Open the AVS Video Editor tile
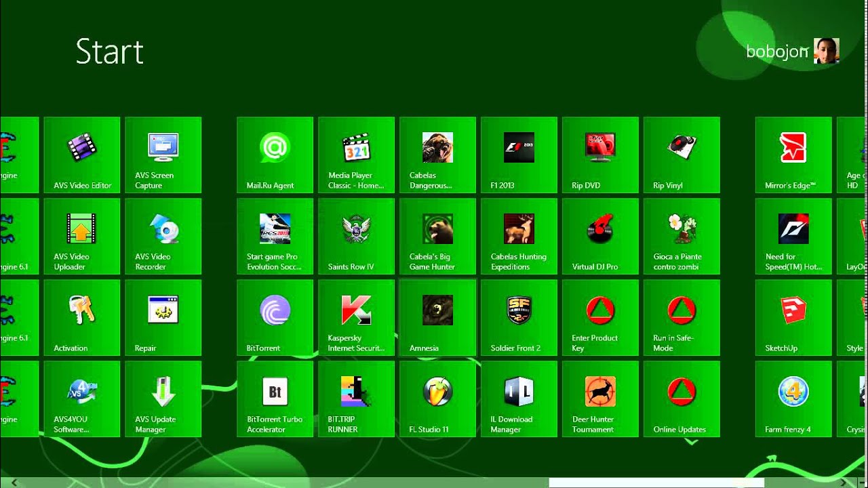868x488 pixels. 82,155
